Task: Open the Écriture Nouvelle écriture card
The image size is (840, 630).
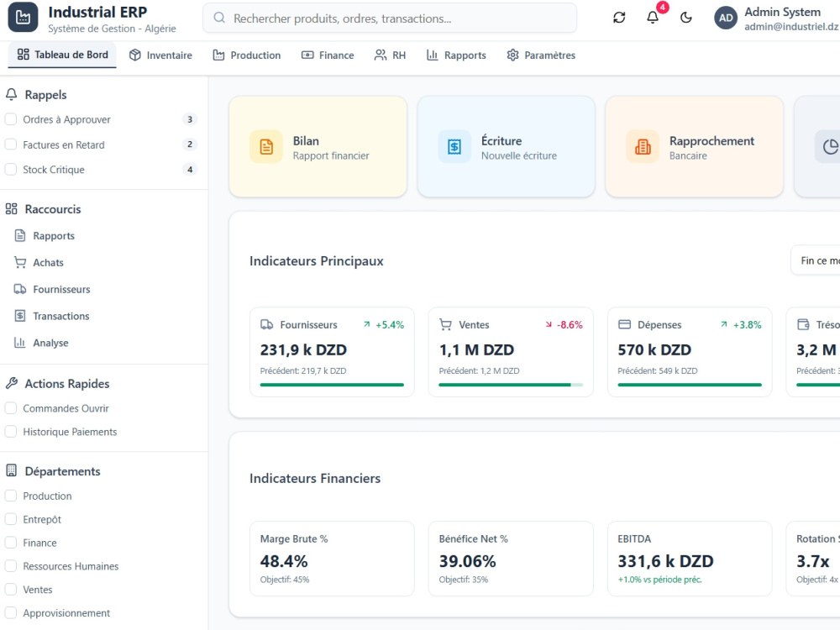Action: tap(507, 146)
